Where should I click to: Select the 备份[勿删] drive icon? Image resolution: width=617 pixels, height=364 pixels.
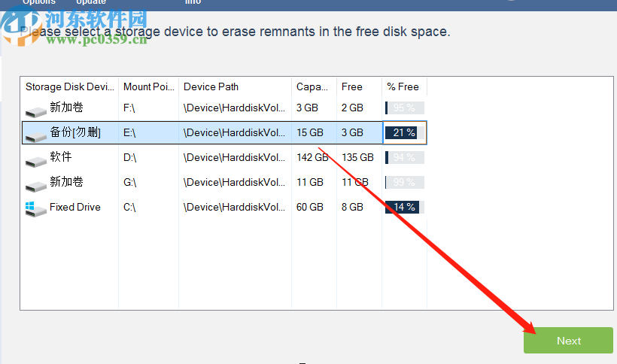point(36,136)
